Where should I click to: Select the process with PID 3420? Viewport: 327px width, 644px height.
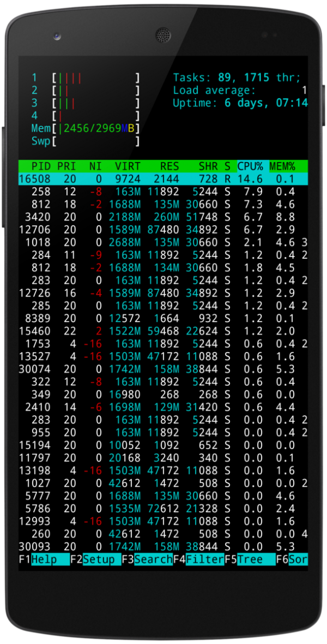click(x=162, y=217)
